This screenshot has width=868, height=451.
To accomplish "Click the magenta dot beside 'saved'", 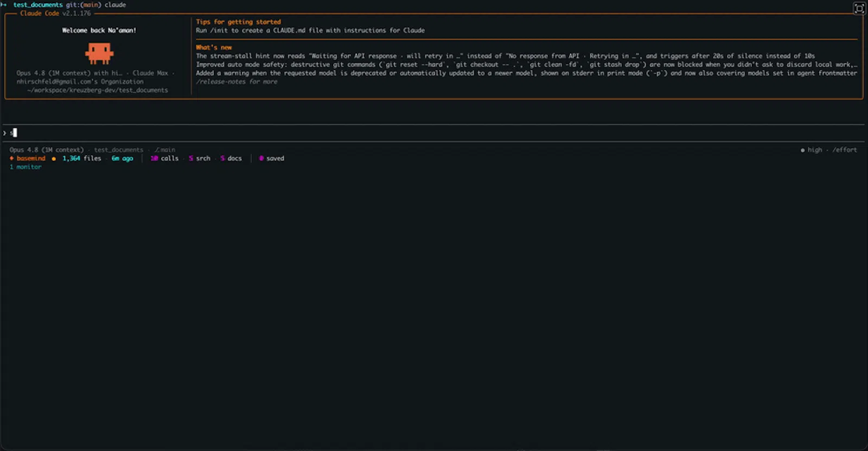I will point(261,158).
